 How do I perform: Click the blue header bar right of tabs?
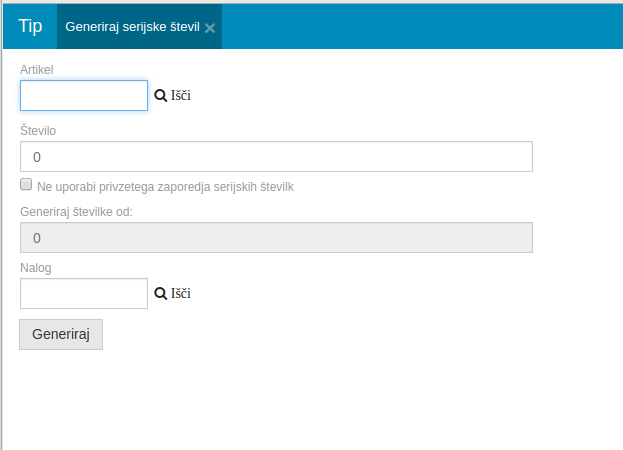pyautogui.click(x=420, y=26)
